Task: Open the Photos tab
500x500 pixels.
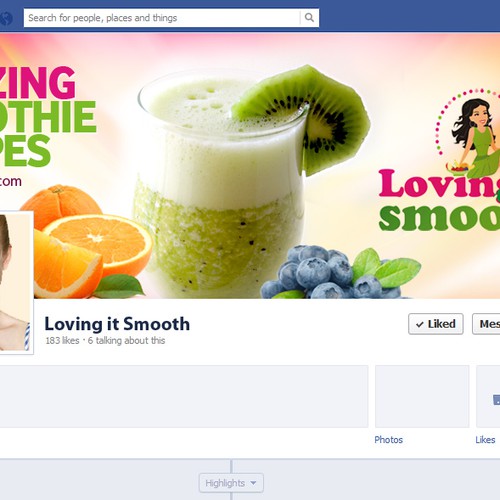Action: pos(388,440)
